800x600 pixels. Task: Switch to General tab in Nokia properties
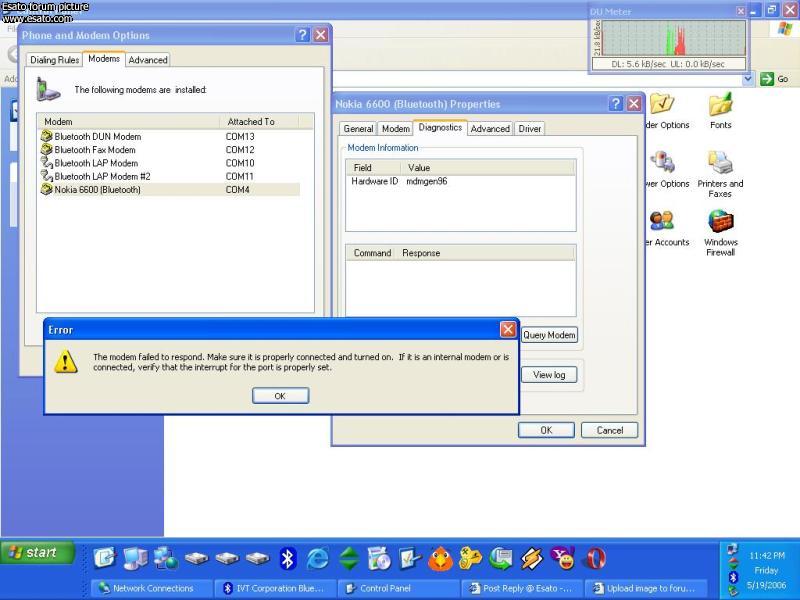pos(358,129)
